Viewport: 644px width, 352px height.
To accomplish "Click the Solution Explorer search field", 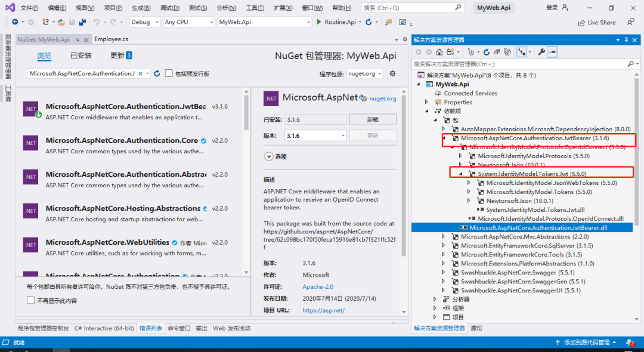I will (520, 64).
